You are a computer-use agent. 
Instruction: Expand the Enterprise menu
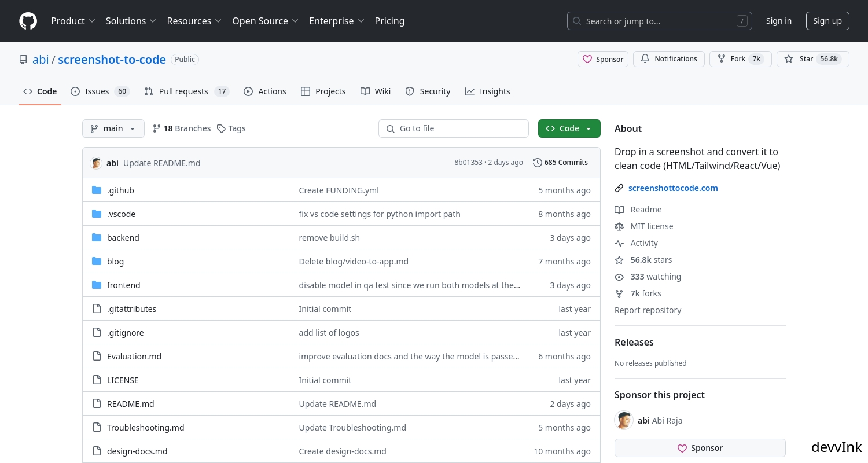[x=336, y=21]
